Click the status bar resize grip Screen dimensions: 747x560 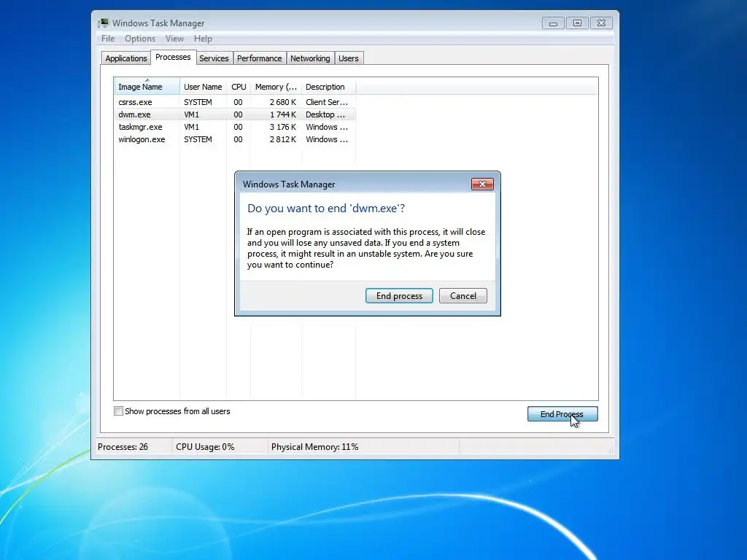(610, 450)
